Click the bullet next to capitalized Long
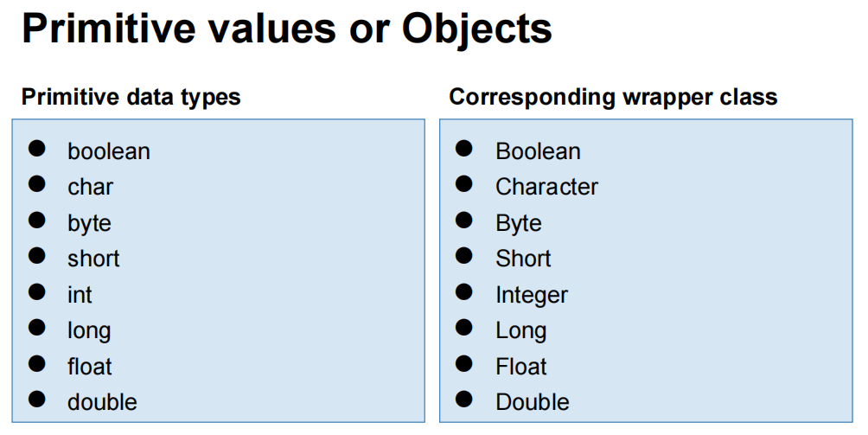868x435 pixels. tap(464, 328)
